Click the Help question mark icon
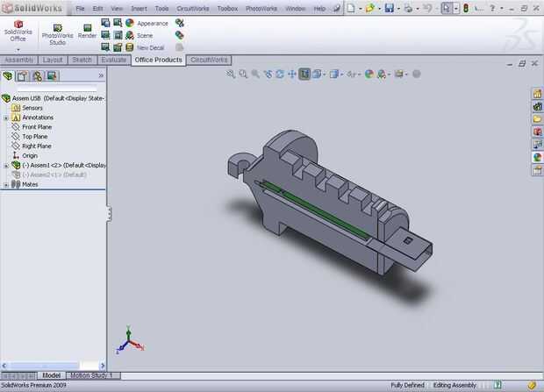Screen dimensions: 544x392 492,8
